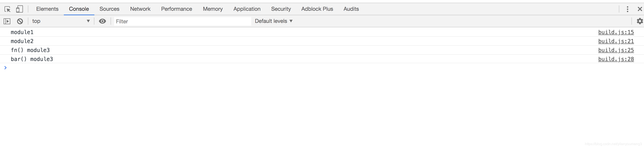Open console settings gear icon
The height and width of the screenshot is (148, 644).
pyautogui.click(x=640, y=21)
